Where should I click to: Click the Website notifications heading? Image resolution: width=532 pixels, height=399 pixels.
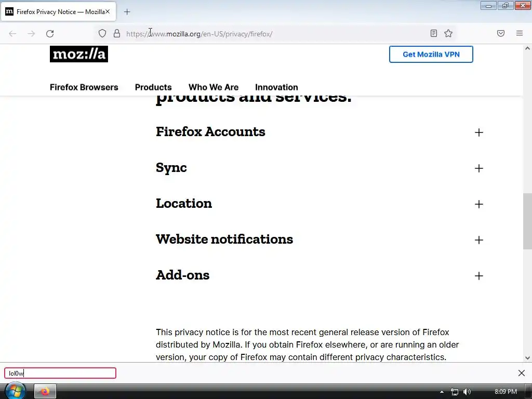click(224, 239)
